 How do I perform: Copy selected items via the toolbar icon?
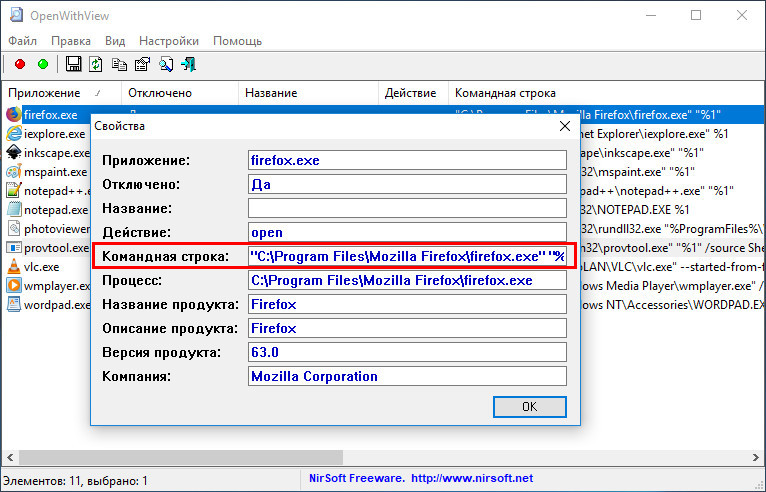click(119, 64)
